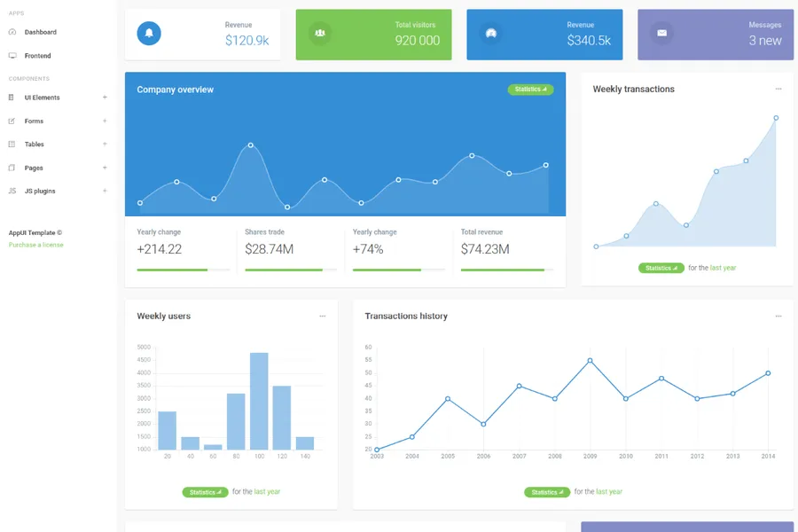
Task: Open the Weekly users ellipsis menu
Action: pos(323,316)
